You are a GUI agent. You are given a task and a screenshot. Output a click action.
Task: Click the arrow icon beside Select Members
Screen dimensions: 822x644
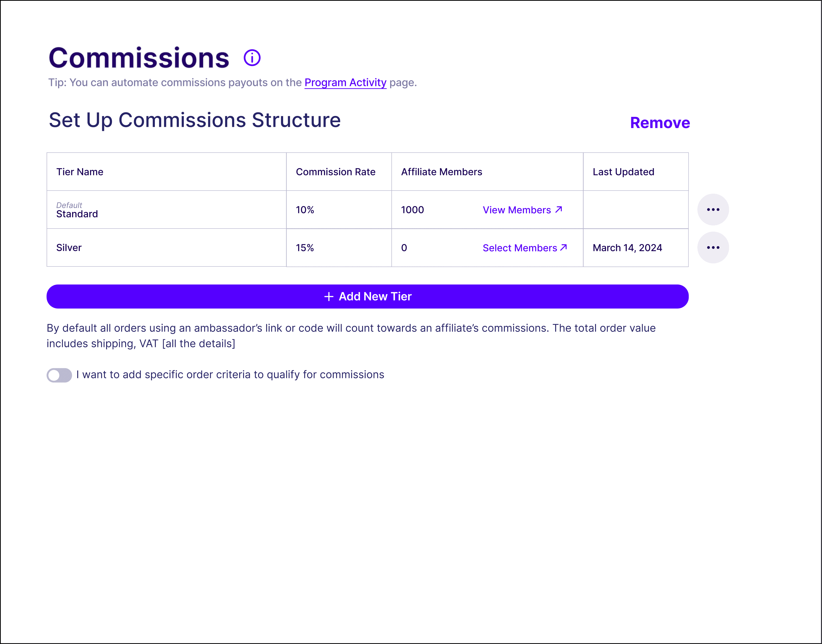tap(563, 247)
